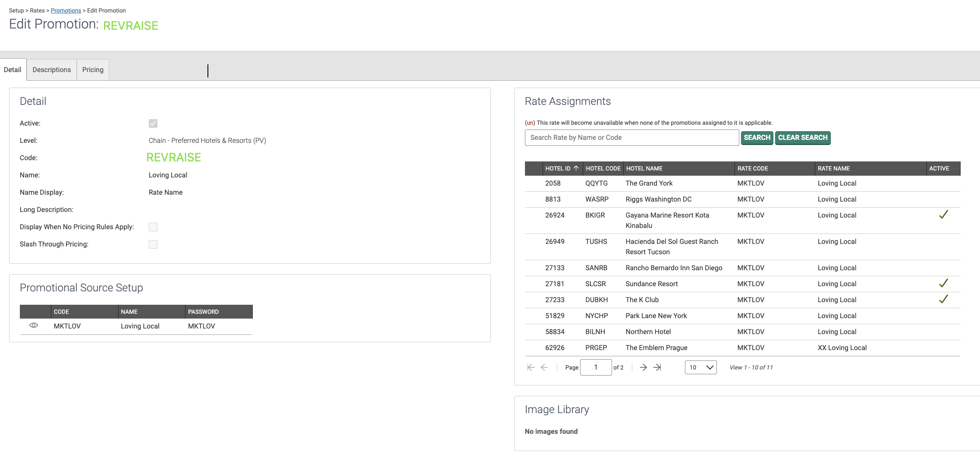The image size is (980, 458).
Task: Go to previous page arrow
Action: (x=544, y=367)
